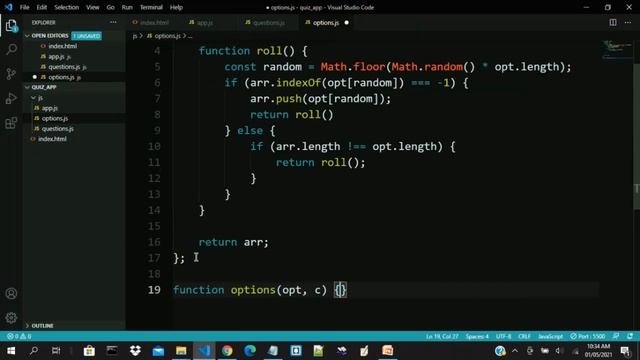This screenshot has height=360, width=640.
Task: Open Windows Action Center notifications
Action: [625, 351]
